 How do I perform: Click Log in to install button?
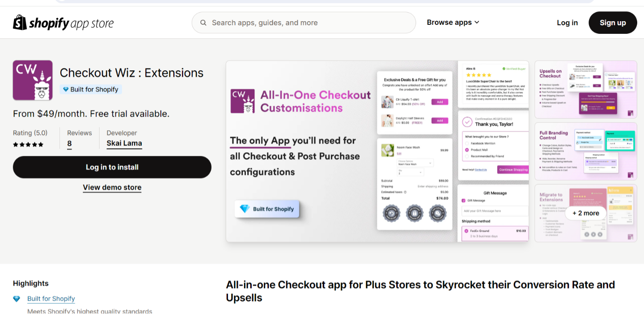(x=112, y=167)
